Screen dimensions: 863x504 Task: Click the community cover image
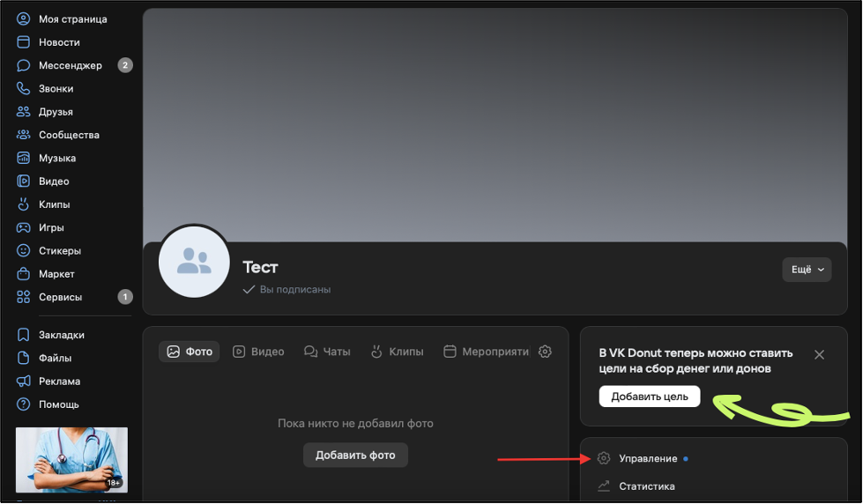pyautogui.click(x=495, y=125)
